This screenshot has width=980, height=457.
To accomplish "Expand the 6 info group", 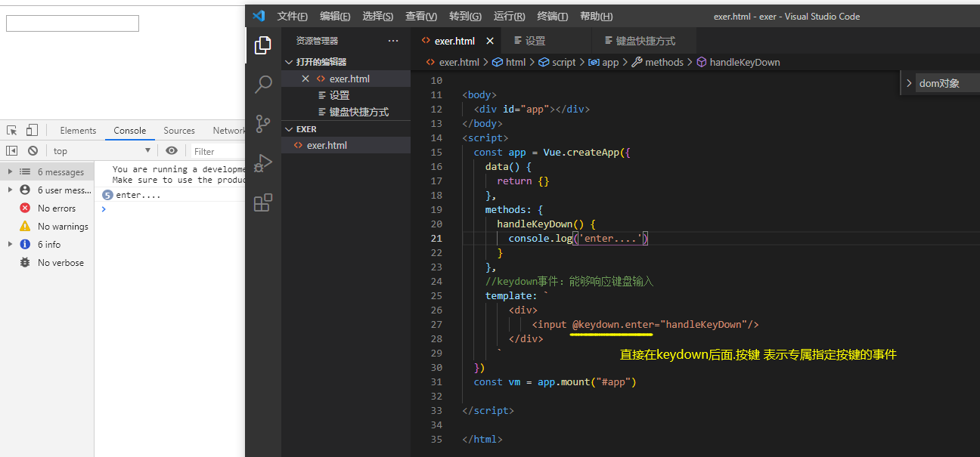I will tap(11, 245).
